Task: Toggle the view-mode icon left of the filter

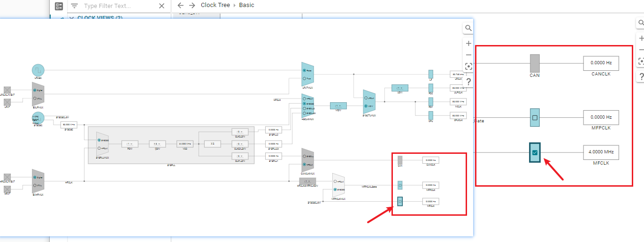Action: click(x=59, y=6)
